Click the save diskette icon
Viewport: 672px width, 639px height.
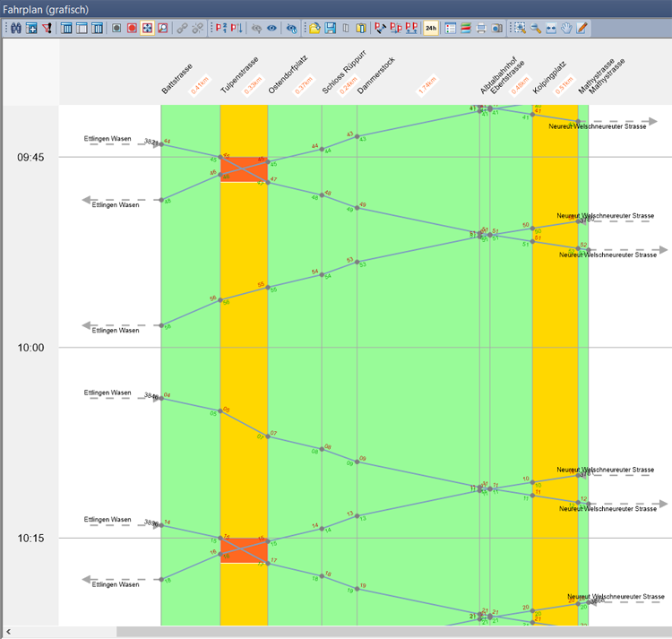[x=331, y=29]
